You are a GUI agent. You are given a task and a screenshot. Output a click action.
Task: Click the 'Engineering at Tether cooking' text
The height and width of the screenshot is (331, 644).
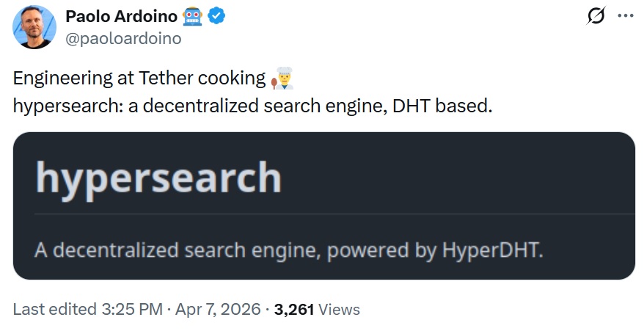coord(139,79)
